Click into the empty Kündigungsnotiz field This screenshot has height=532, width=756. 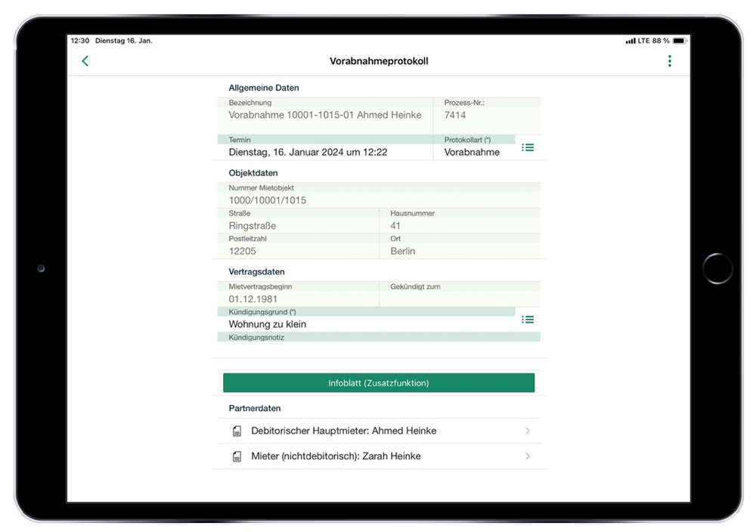point(378,348)
